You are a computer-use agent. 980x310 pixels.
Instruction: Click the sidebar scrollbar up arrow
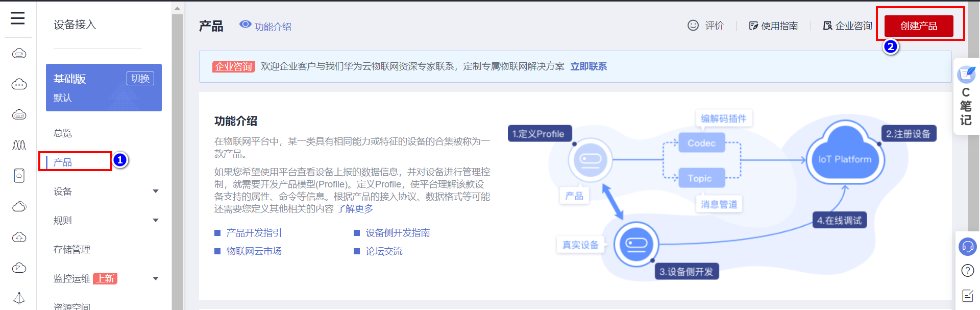pyautogui.click(x=177, y=8)
